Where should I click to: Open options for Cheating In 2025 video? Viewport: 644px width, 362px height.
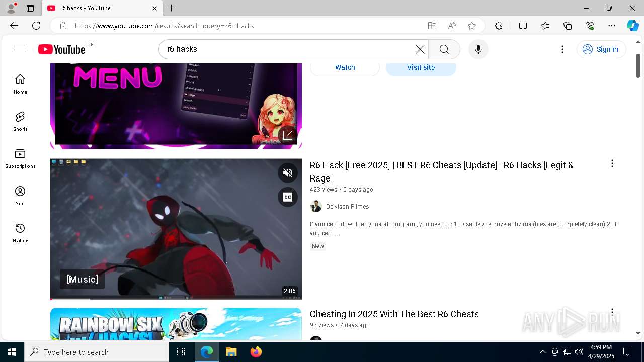[612, 312]
